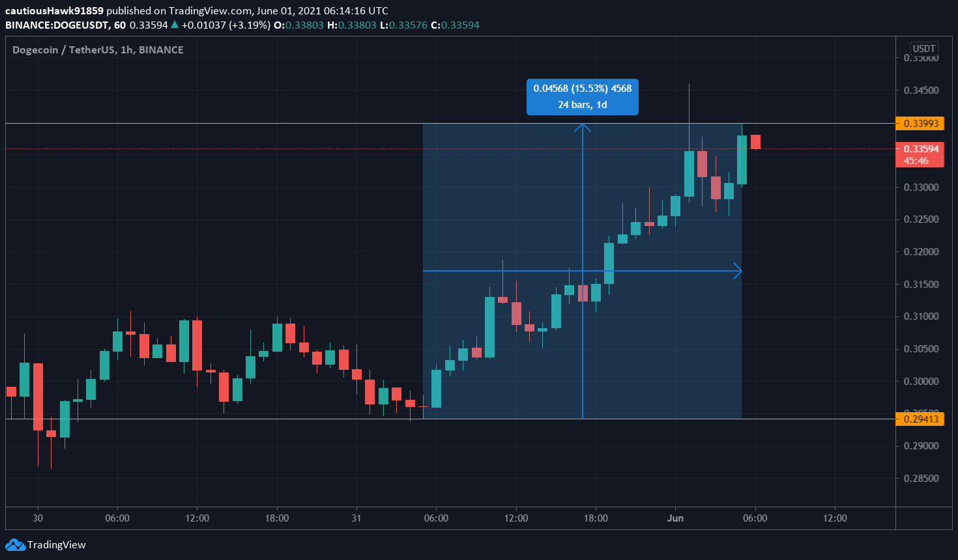Click the 31 date marker on the time axis
The image size is (958, 560).
pyautogui.click(x=356, y=518)
